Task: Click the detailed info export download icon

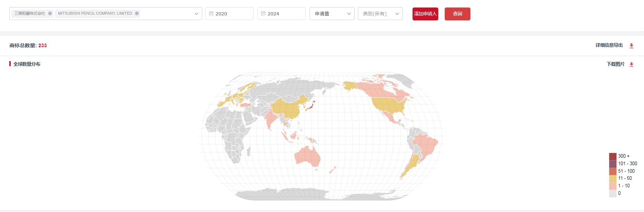Action: (x=631, y=46)
